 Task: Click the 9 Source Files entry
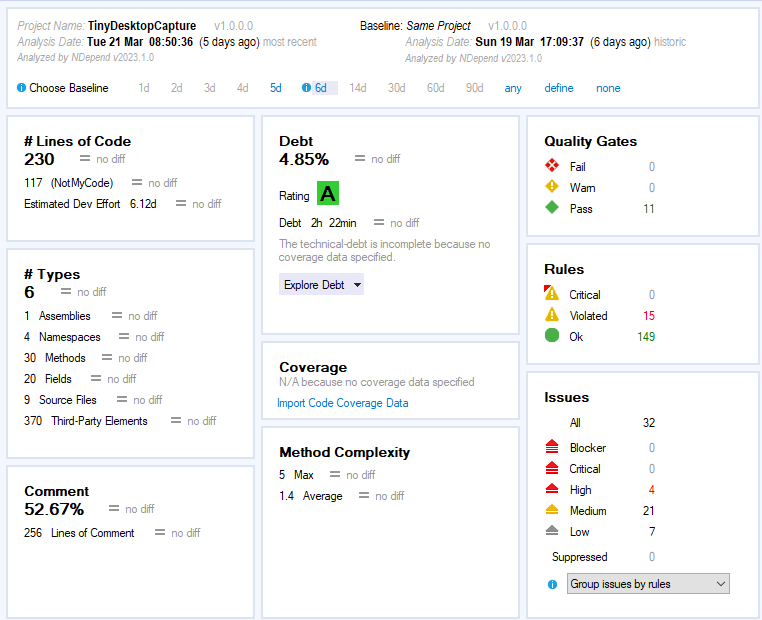coord(60,400)
